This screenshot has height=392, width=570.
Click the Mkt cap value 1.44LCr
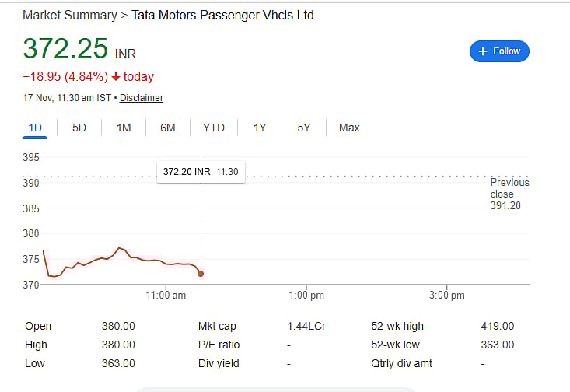click(x=306, y=326)
